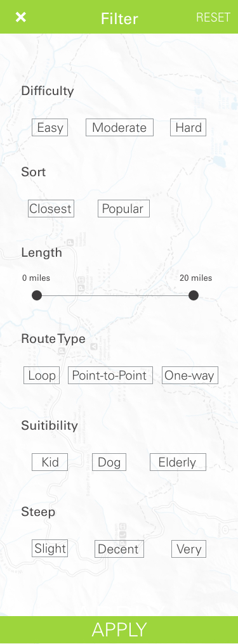Apply the selected filters
The height and width of the screenshot is (644, 238).
point(119,629)
